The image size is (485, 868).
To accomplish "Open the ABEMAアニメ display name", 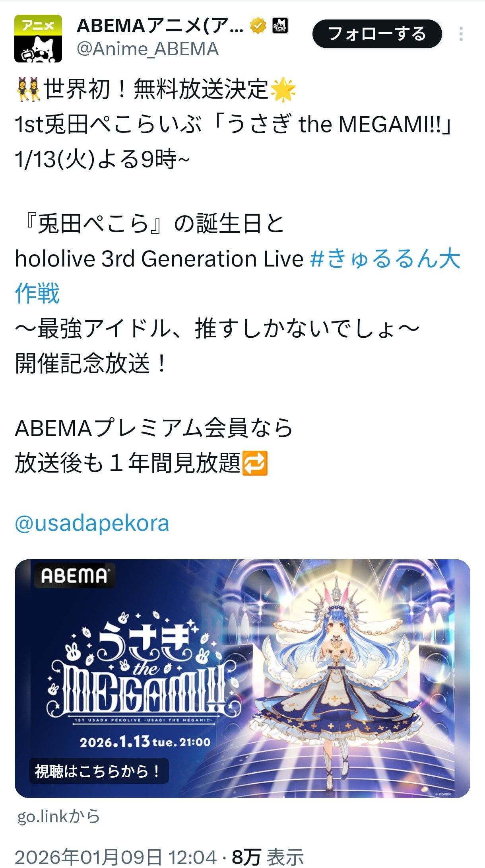I will click(160, 26).
